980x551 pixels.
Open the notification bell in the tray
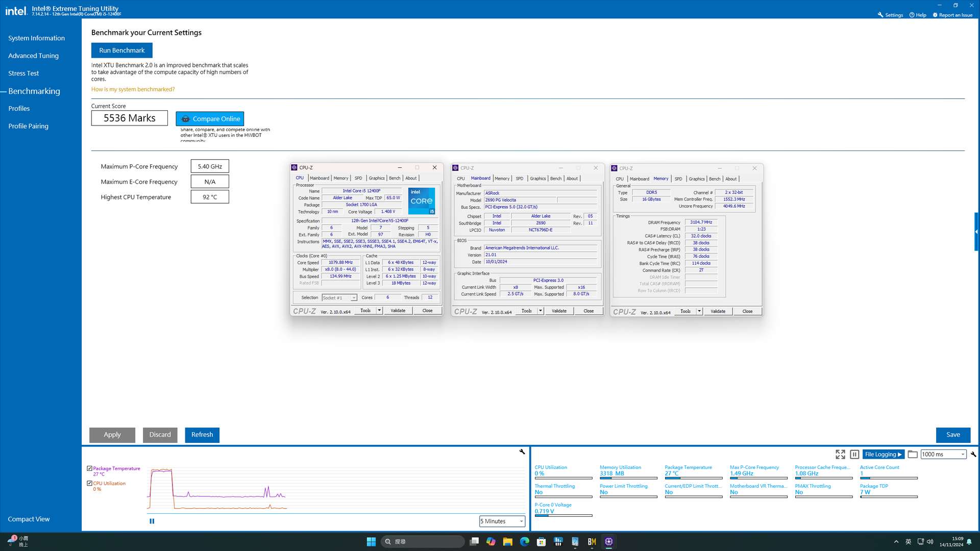pyautogui.click(x=969, y=542)
